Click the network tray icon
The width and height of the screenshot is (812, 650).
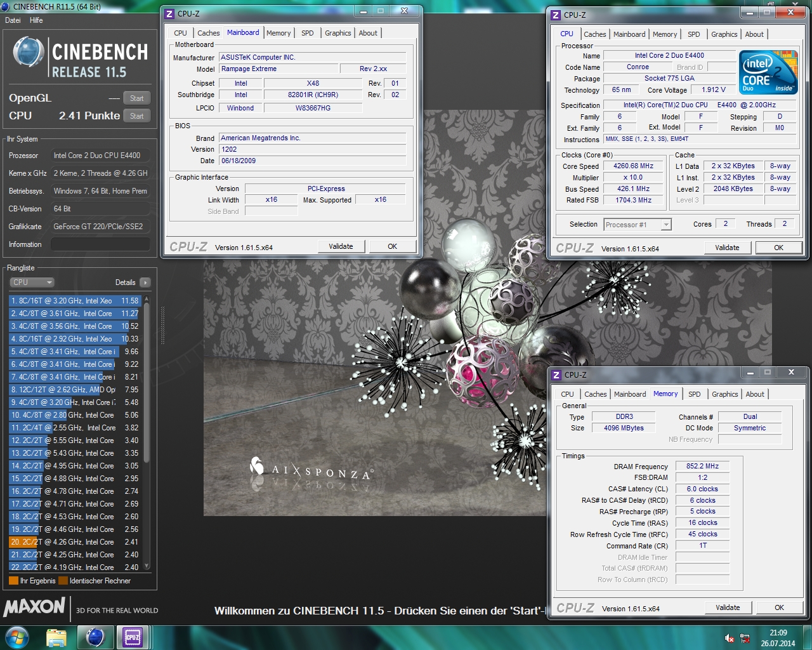coord(745,638)
